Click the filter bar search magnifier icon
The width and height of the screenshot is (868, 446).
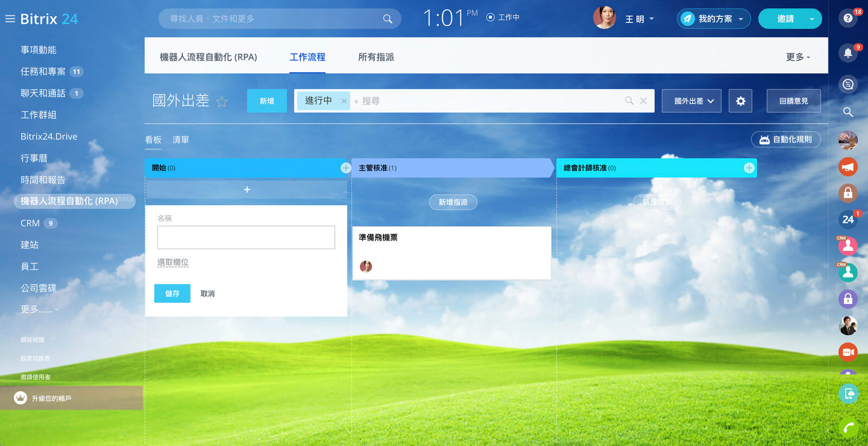click(x=629, y=101)
